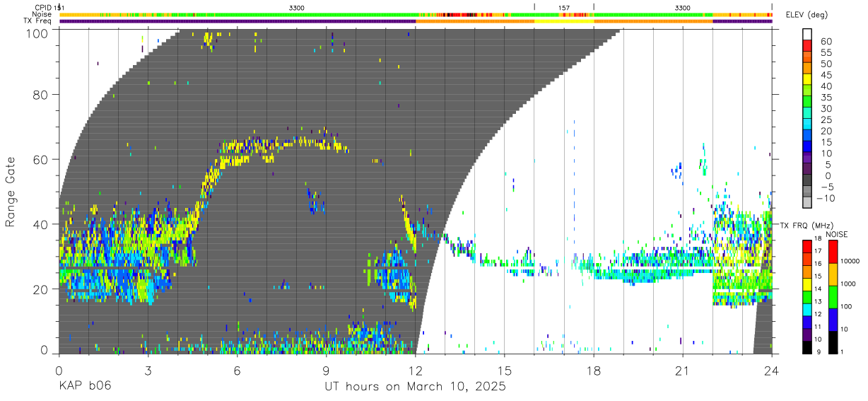
Task: Pick the red top segment of TX FRQ bar
Action: (806, 246)
